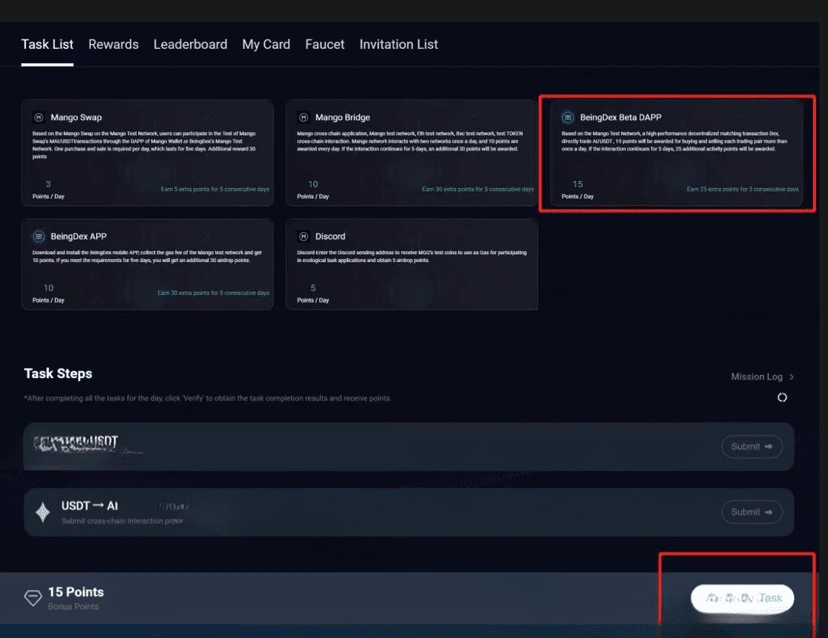Click BeingDex APP 10 points value
The width and height of the screenshot is (828, 638).
(x=49, y=288)
